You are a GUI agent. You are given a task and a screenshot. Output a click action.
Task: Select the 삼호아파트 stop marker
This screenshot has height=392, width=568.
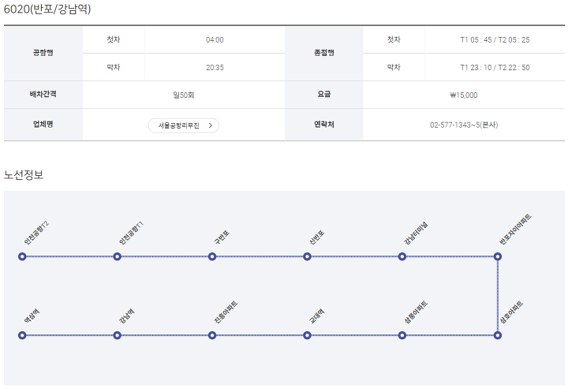[x=498, y=335]
